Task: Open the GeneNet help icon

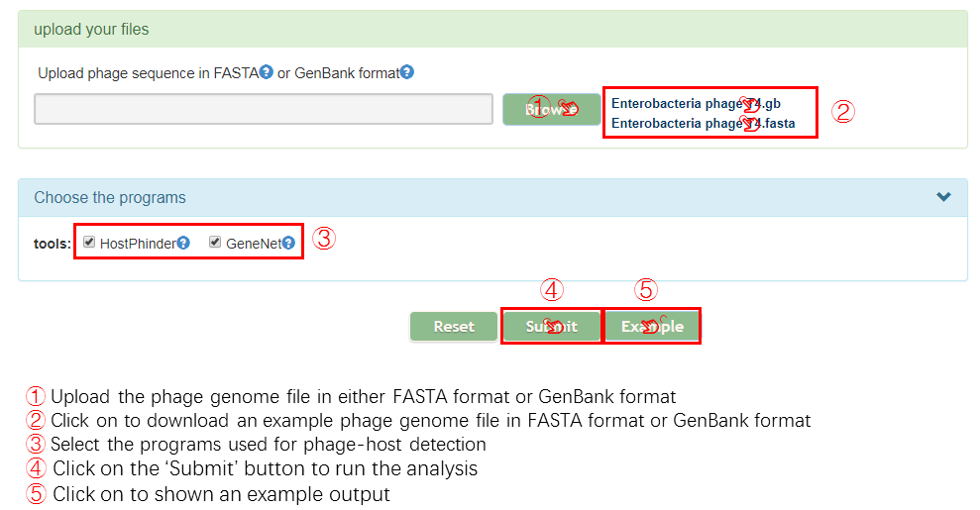Action: [288, 243]
